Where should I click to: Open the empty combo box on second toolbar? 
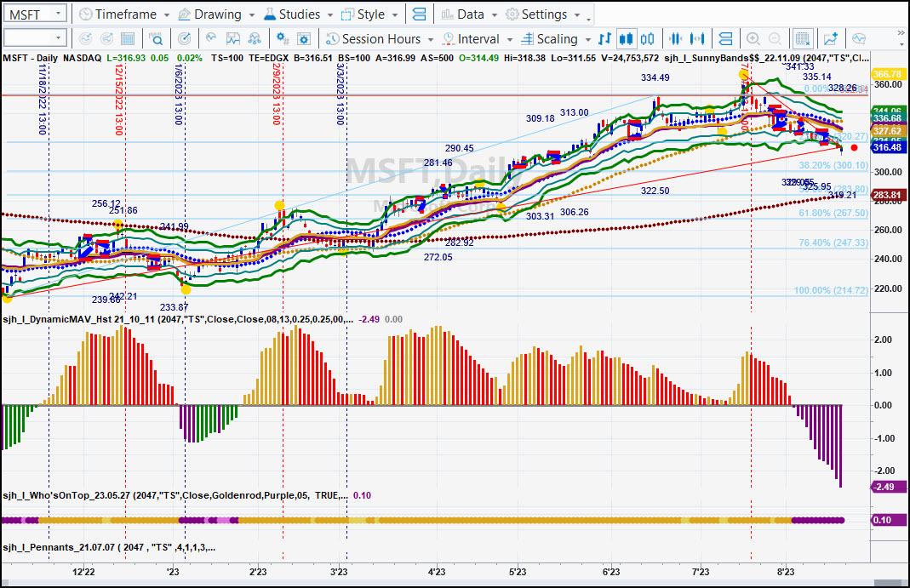pos(35,39)
